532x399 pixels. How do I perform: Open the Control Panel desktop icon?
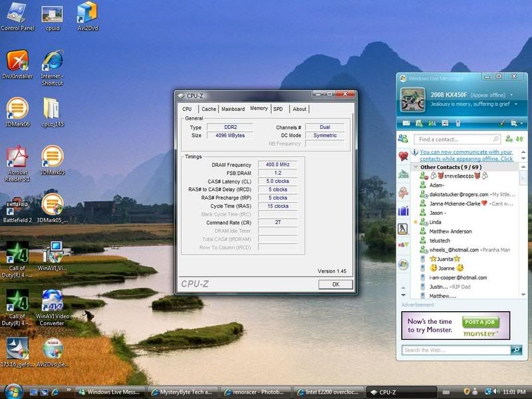tap(17, 17)
